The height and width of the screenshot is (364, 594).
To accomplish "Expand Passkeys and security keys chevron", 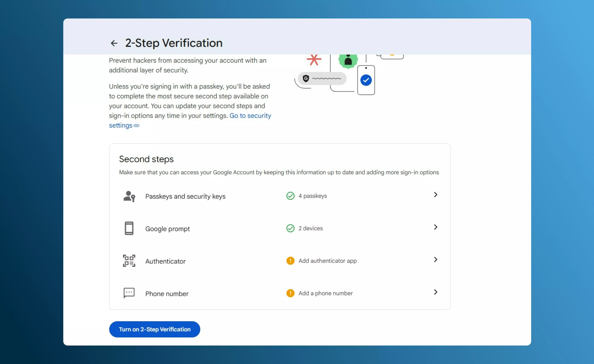I will [435, 195].
